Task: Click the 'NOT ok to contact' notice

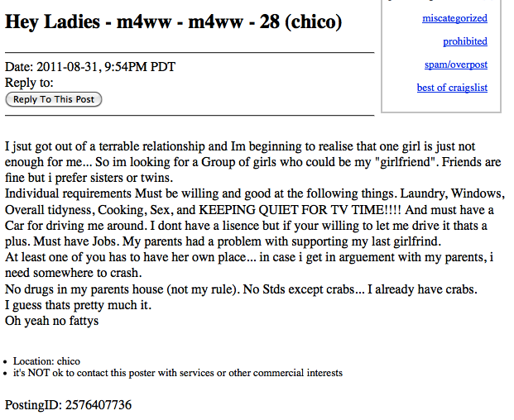Action: [x=178, y=373]
